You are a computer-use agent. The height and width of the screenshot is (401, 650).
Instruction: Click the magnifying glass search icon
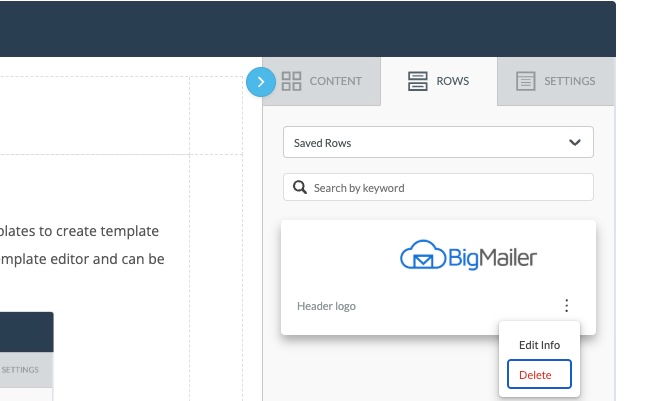300,187
